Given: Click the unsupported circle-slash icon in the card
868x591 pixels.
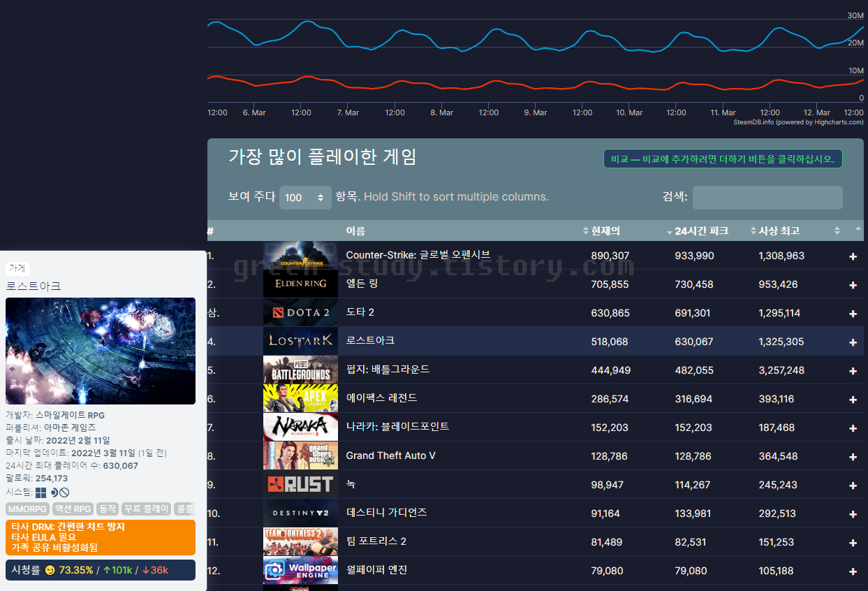Looking at the screenshot, I should (x=64, y=492).
